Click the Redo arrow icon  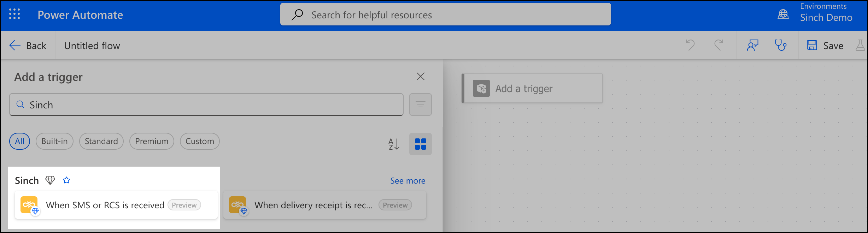[x=719, y=45]
